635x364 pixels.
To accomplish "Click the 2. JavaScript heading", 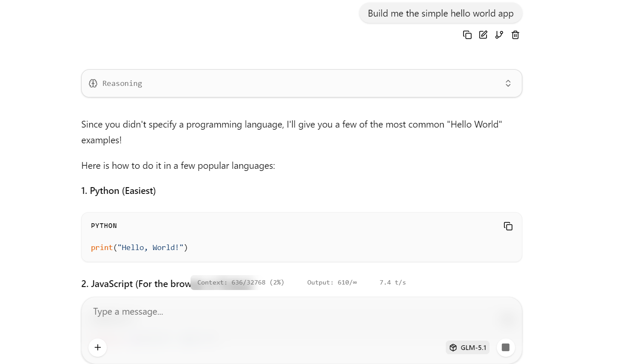I will (x=136, y=284).
